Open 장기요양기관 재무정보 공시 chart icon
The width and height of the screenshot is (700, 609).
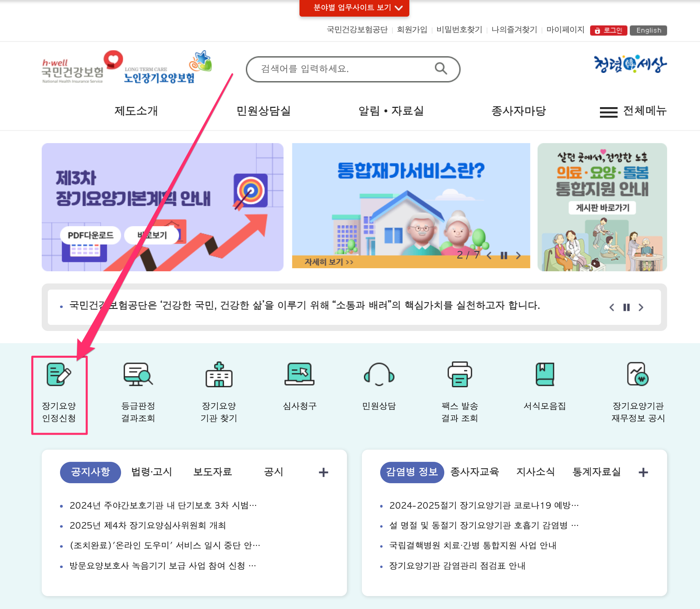(638, 374)
